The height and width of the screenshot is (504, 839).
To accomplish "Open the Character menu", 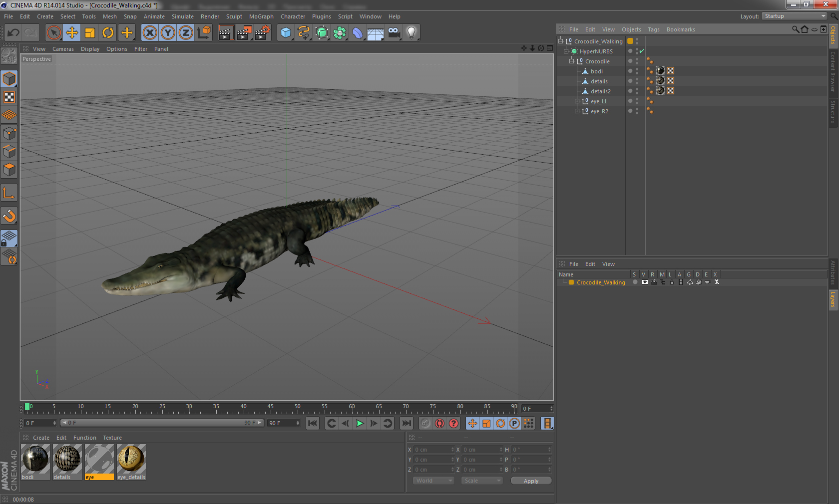I will tap(293, 16).
